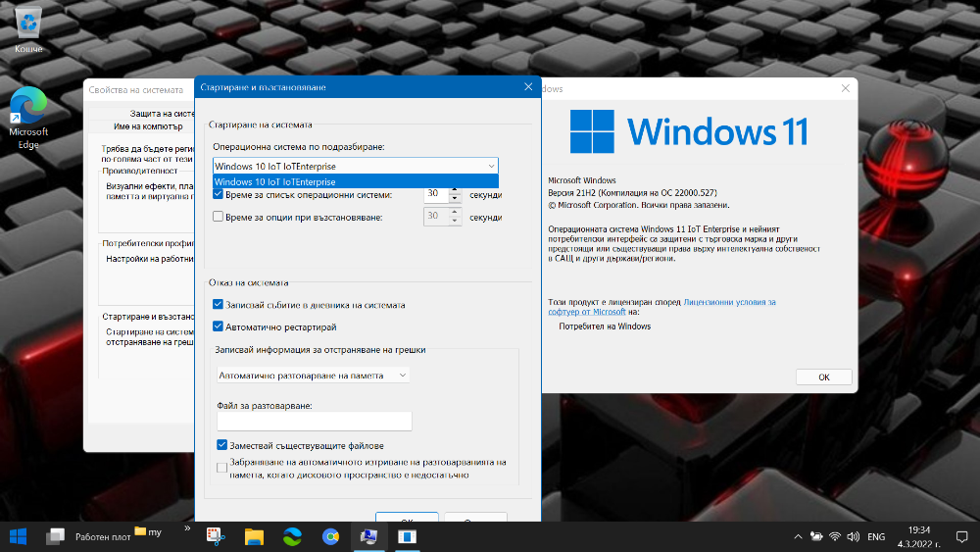
Task: Toggle 'Замествай съществуващите файлове' checkbox
Action: 221,445
